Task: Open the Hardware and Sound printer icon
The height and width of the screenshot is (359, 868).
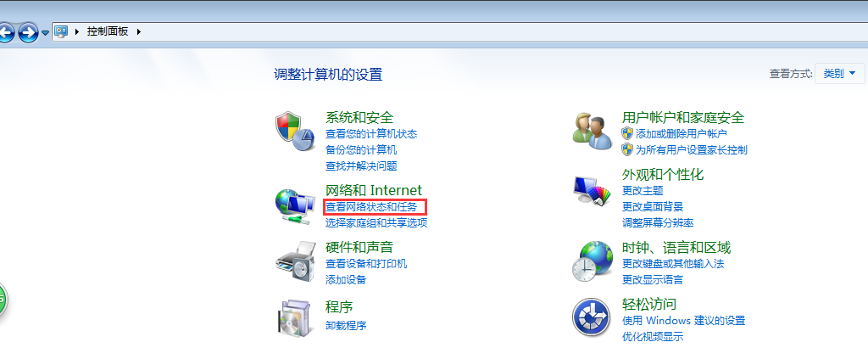Action: point(295,262)
